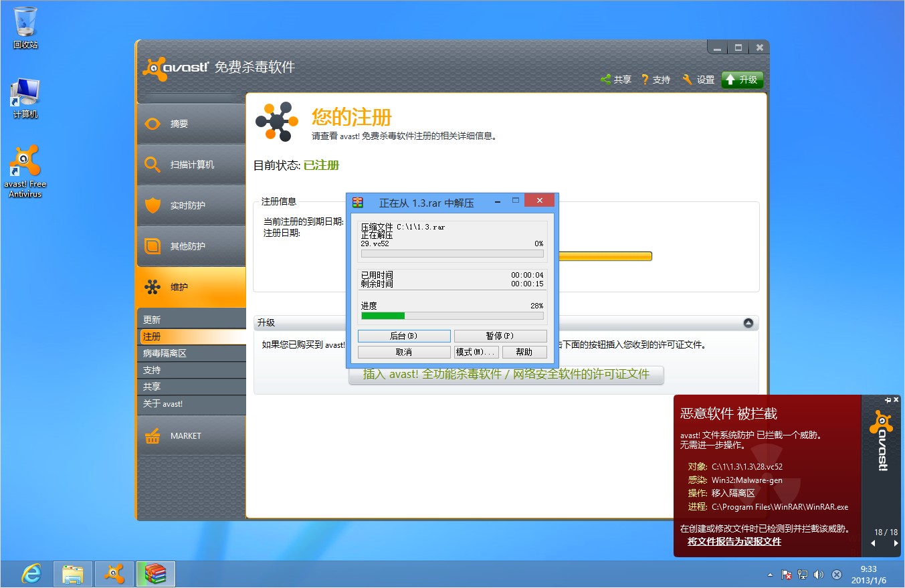Select avast! Free Antivirus desktop shortcut
Screen dimensions: 905x588
coord(25,172)
